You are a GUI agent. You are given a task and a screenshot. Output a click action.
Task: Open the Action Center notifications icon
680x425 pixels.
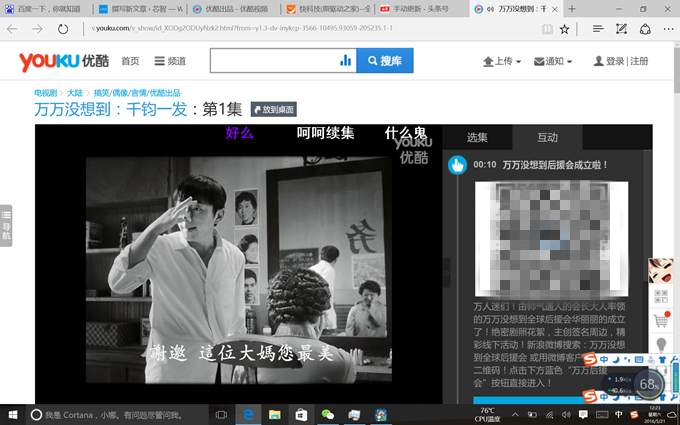(x=583, y=415)
